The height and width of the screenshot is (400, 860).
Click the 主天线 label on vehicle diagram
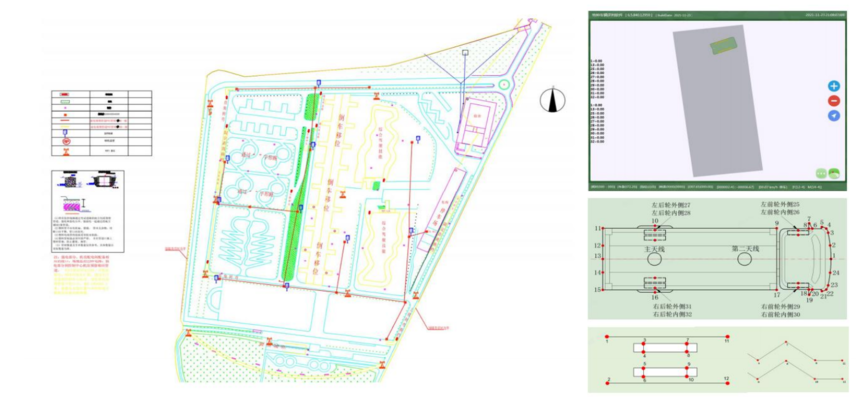tap(654, 249)
